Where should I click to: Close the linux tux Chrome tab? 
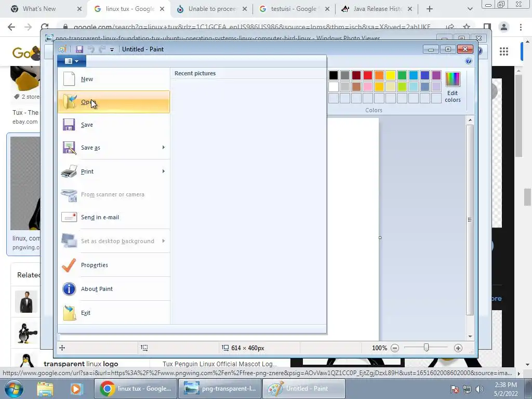[x=162, y=9]
